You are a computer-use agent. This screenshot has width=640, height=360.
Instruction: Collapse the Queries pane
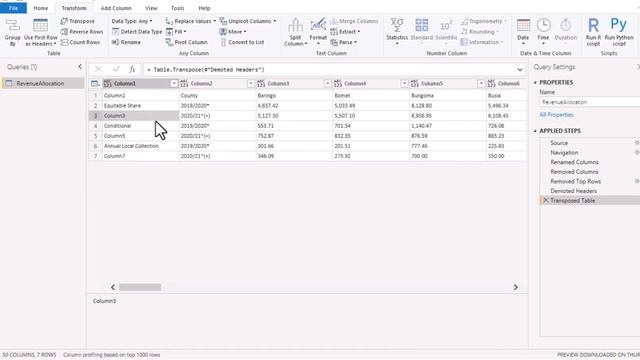pos(80,67)
